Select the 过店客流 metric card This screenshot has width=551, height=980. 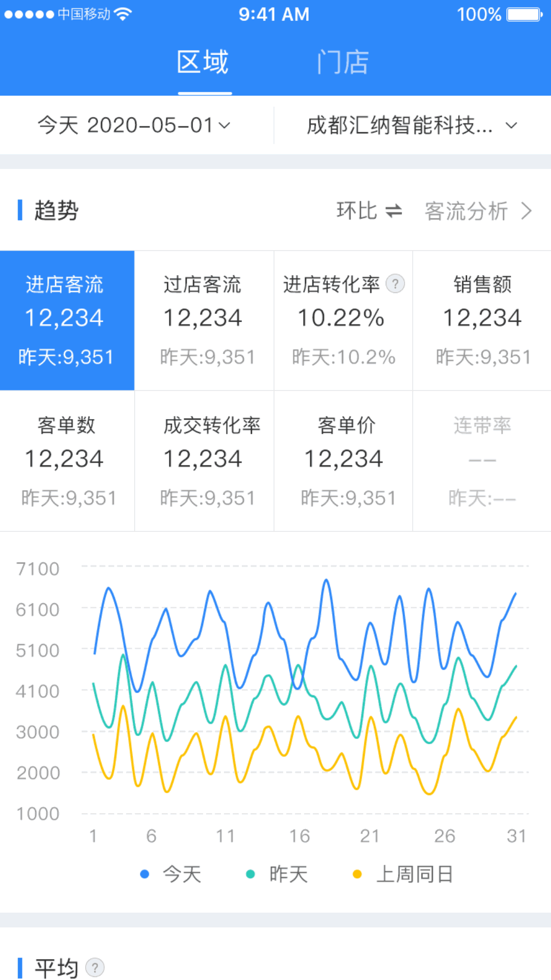(x=204, y=321)
